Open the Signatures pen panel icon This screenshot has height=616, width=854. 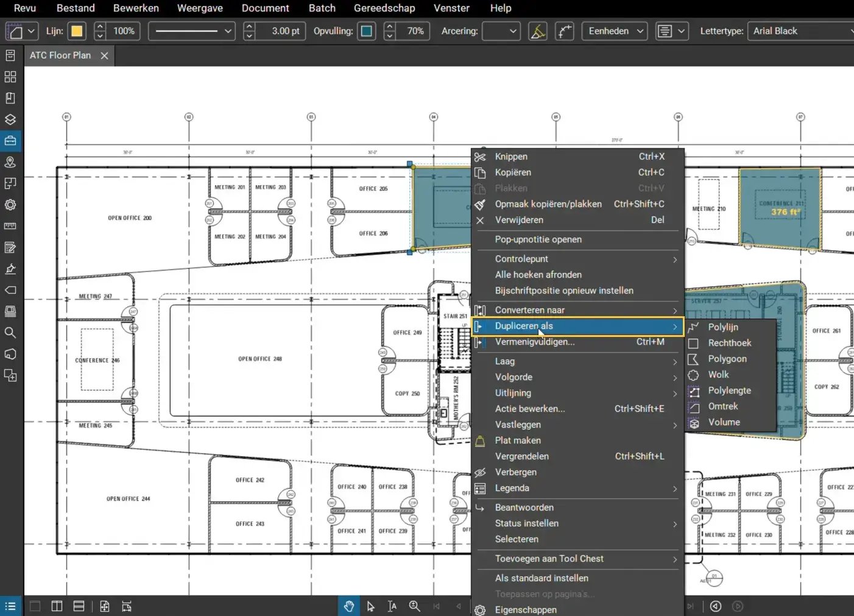[x=10, y=269]
